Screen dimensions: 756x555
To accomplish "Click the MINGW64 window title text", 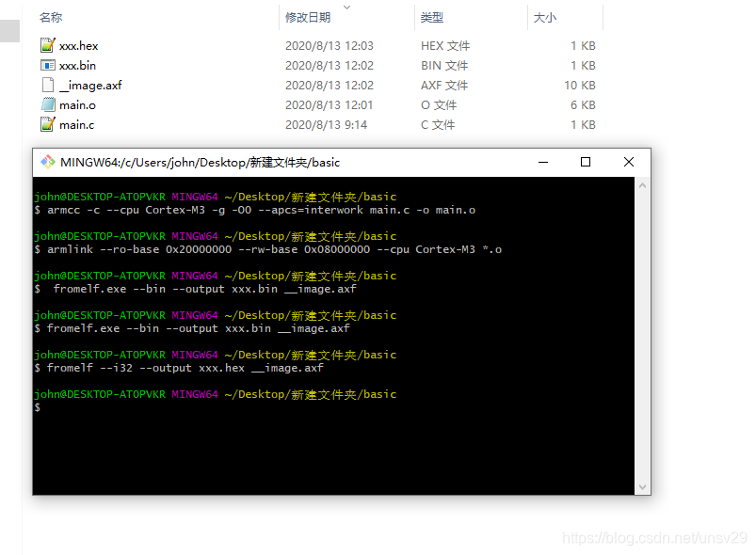I will tap(201, 163).
